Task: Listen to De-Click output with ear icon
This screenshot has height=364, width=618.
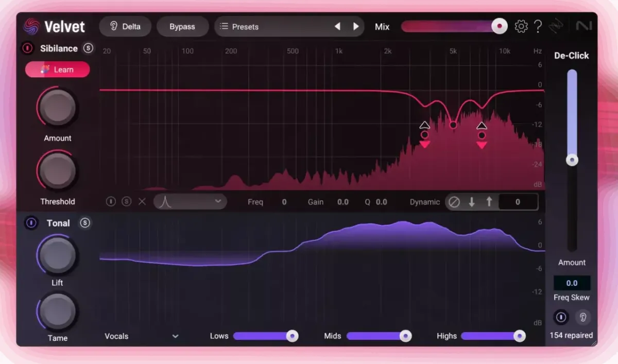Action: 582,317
